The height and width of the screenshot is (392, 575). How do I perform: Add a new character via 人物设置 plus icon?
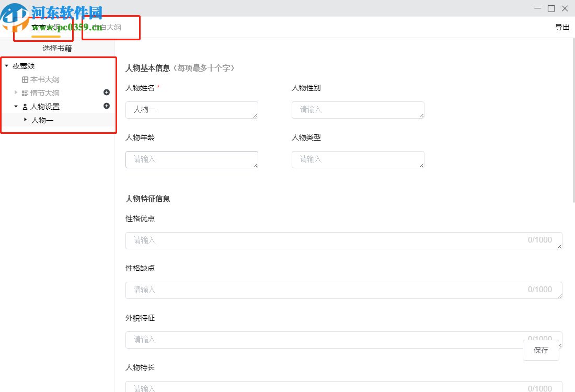106,106
